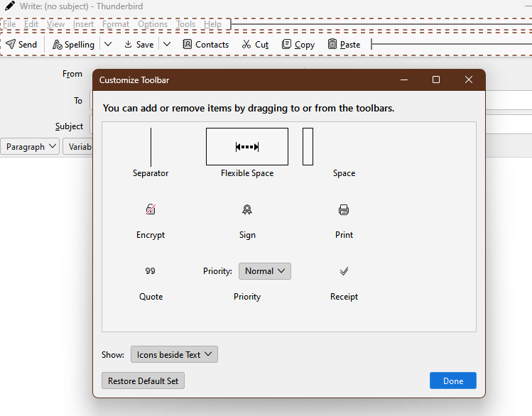Click the Encrypt icon in customize palette

click(151, 209)
